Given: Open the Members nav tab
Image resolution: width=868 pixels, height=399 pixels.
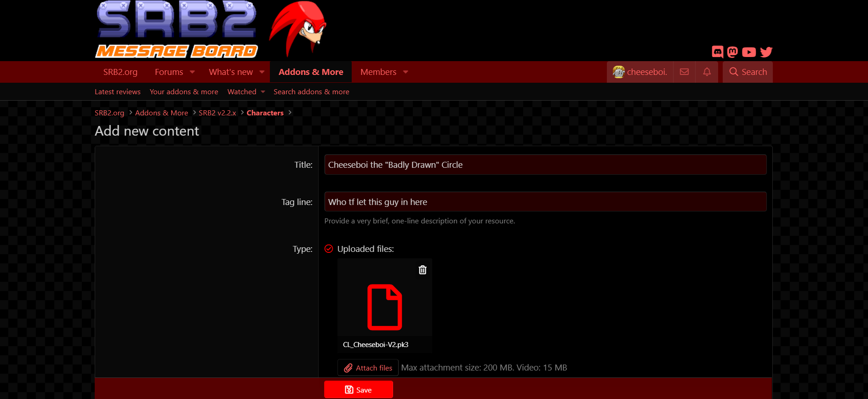Looking at the screenshot, I should pyautogui.click(x=378, y=72).
